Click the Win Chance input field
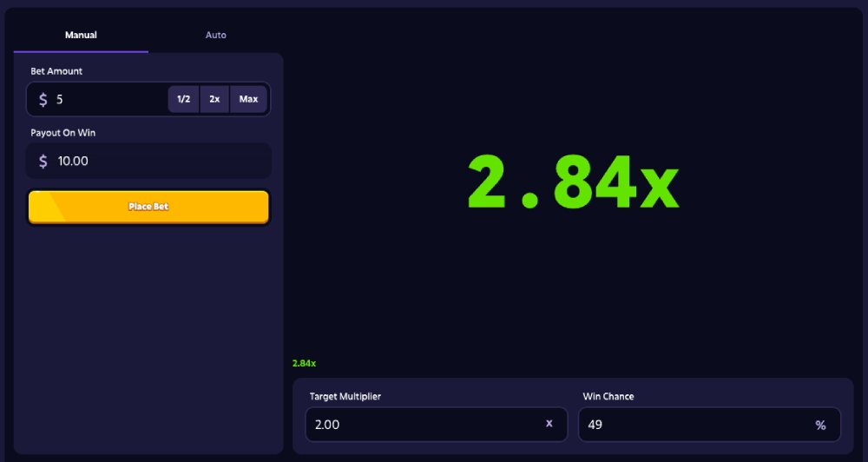This screenshot has height=462, width=868. (709, 425)
